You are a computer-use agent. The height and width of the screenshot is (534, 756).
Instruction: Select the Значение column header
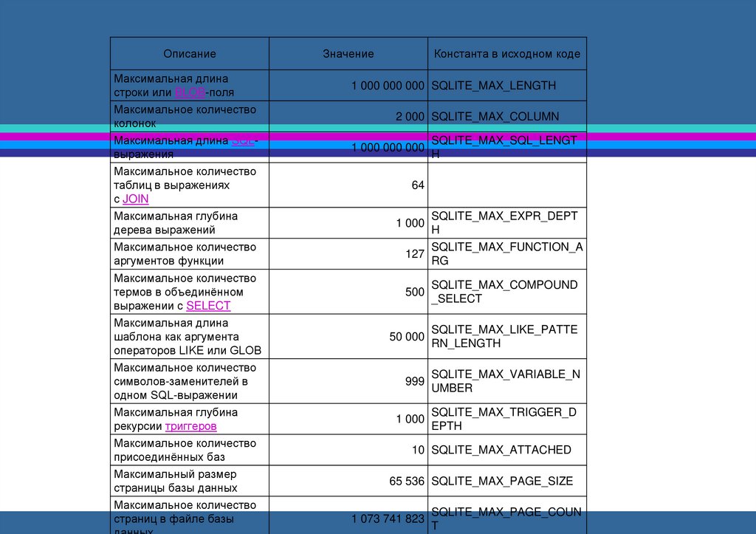click(x=348, y=54)
